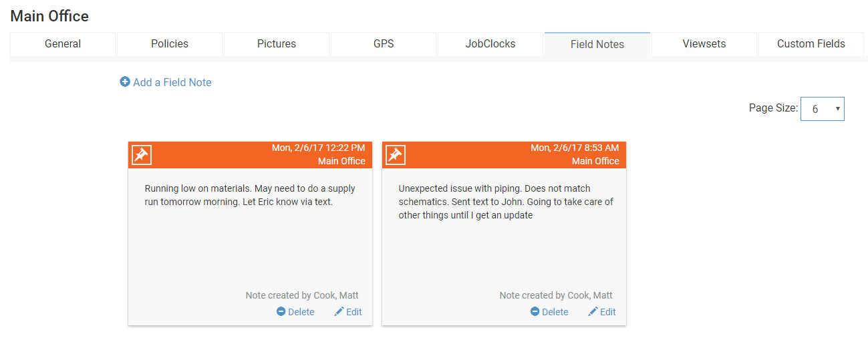Open the Policies tab
Screen dimensions: 868x340
[170, 44]
